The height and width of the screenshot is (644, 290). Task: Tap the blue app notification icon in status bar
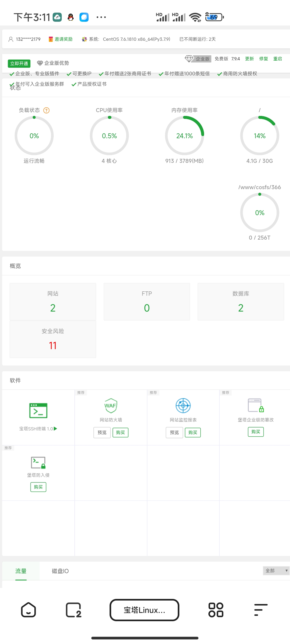coord(84,17)
